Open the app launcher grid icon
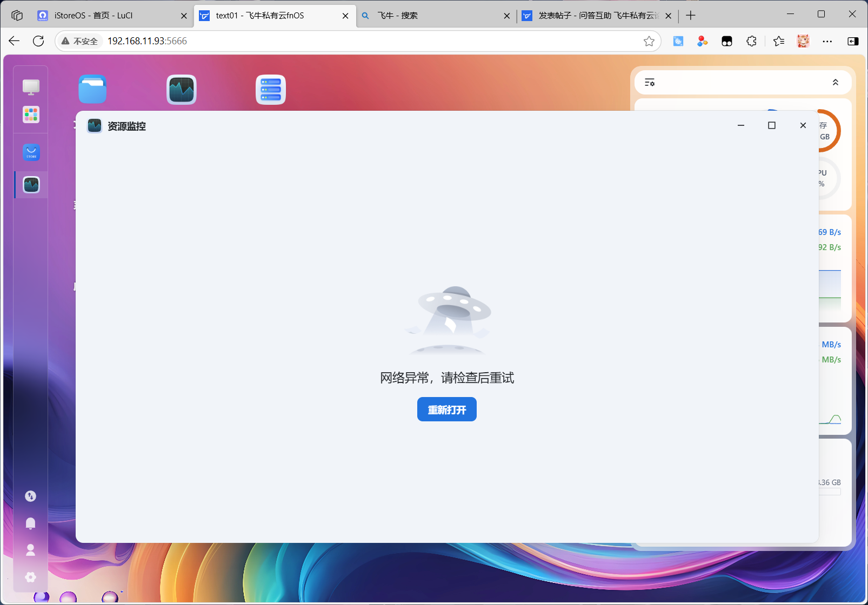 (31, 115)
